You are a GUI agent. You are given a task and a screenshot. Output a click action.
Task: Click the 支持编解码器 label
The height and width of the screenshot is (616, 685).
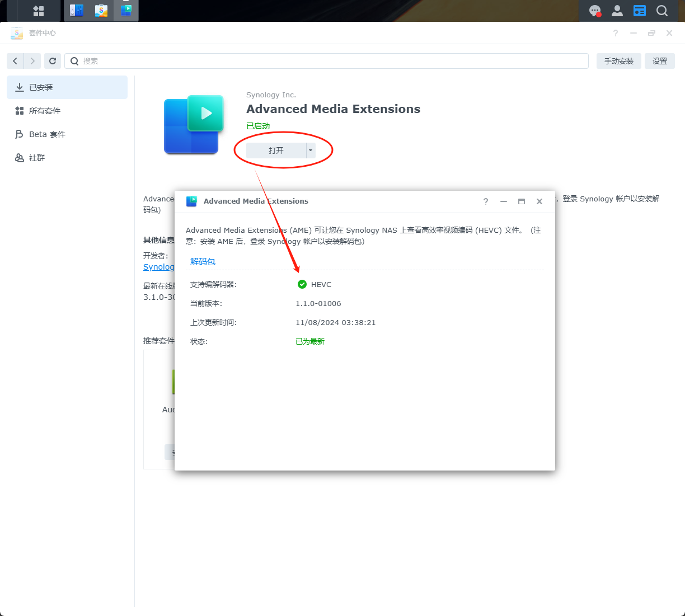pyautogui.click(x=213, y=284)
